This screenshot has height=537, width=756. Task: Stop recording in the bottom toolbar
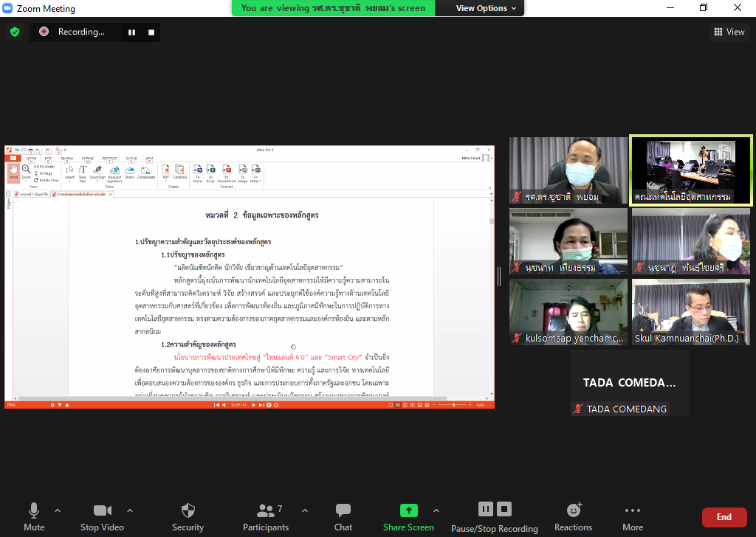[504, 509]
